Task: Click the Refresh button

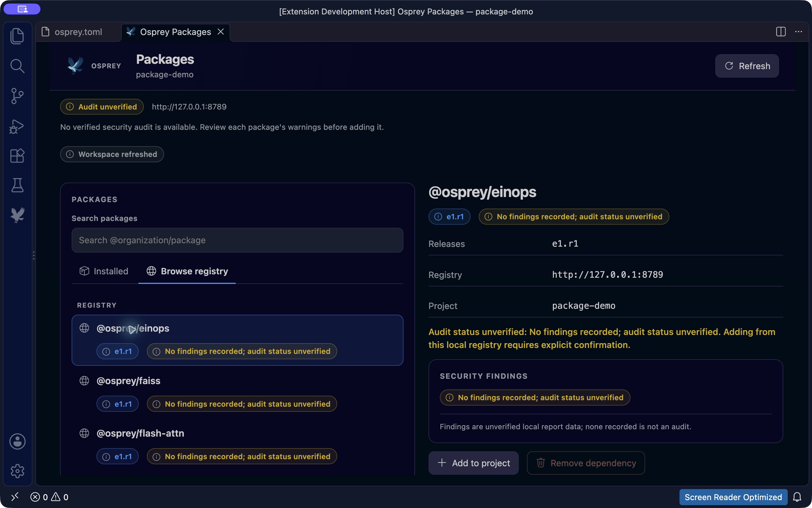Action: coord(747,66)
